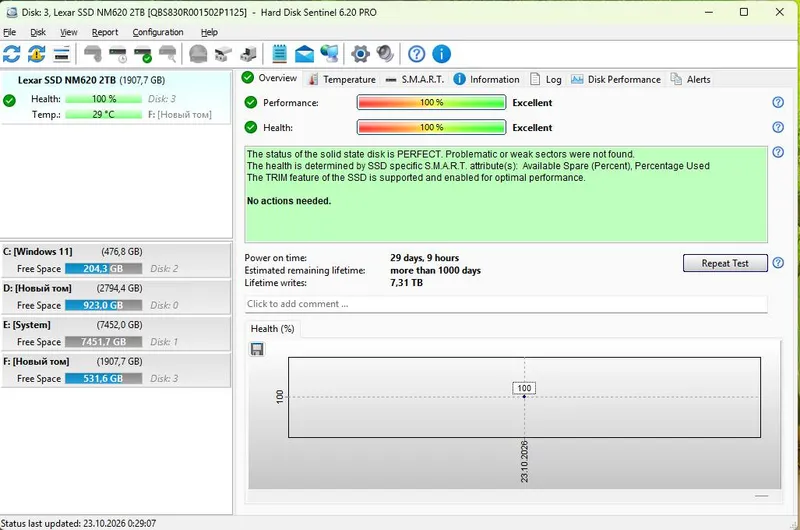
Task: Click help icon beside Health bar
Action: (778, 127)
